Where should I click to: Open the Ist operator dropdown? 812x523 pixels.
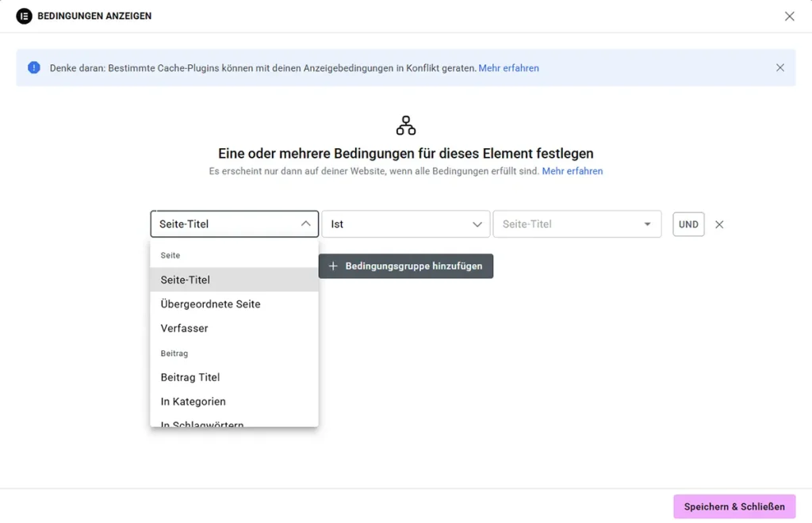[405, 224]
